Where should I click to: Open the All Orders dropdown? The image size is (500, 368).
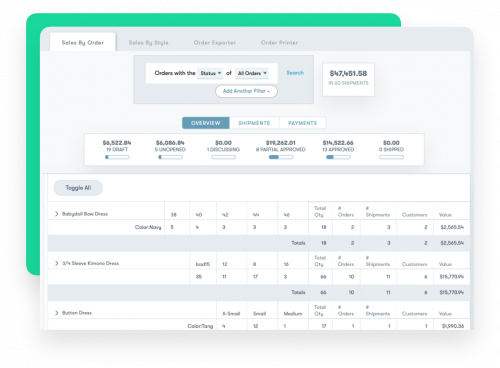[252, 73]
